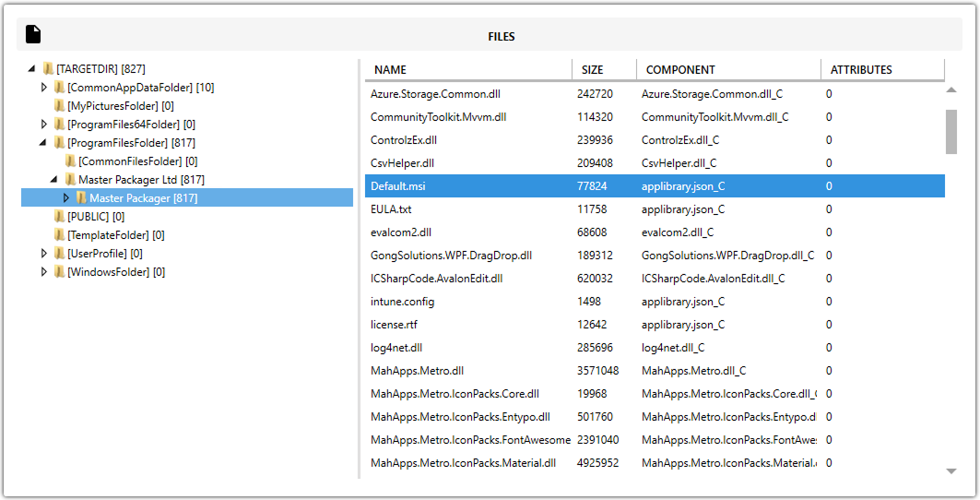Click the folder icon of [PUBLIC]
This screenshot has width=980, height=500.
59,217
